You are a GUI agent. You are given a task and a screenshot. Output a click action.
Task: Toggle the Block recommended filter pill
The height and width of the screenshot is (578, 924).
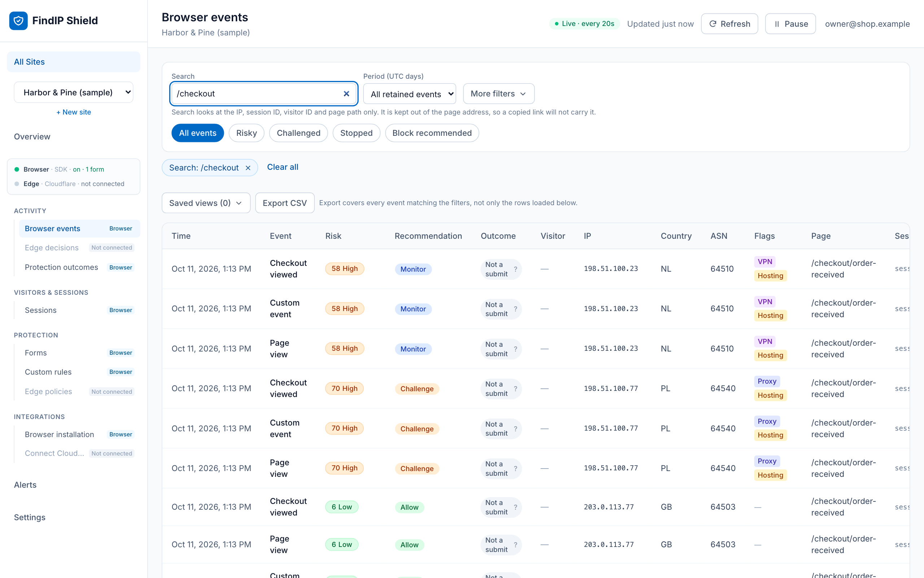tap(432, 133)
